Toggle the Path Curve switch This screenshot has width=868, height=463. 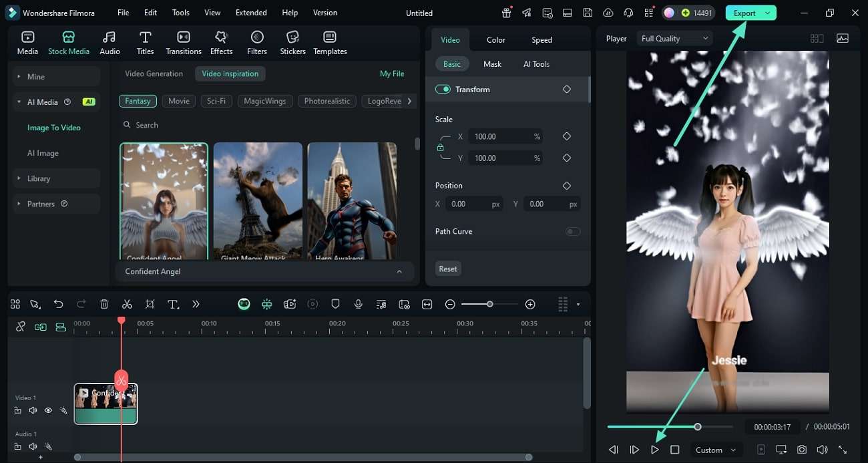(x=573, y=231)
